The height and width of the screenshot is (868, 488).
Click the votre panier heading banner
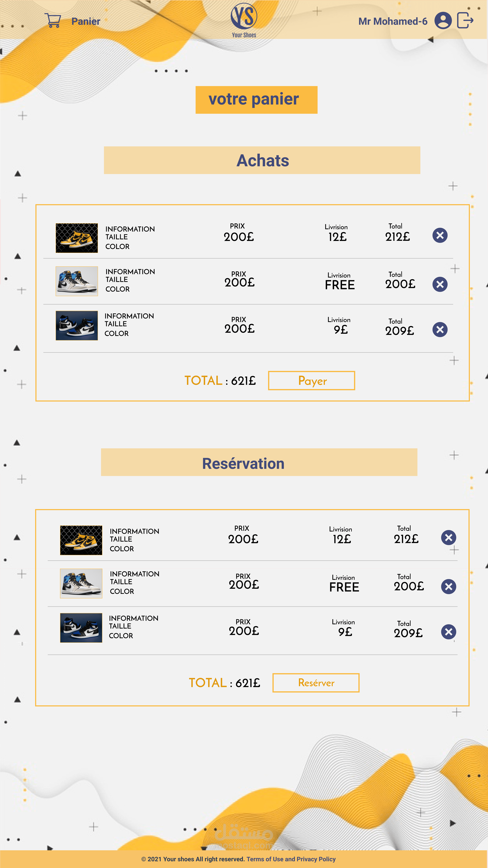coord(256,100)
